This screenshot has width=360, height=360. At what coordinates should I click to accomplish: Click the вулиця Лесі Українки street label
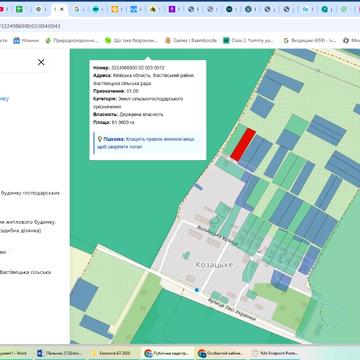coord(232,309)
